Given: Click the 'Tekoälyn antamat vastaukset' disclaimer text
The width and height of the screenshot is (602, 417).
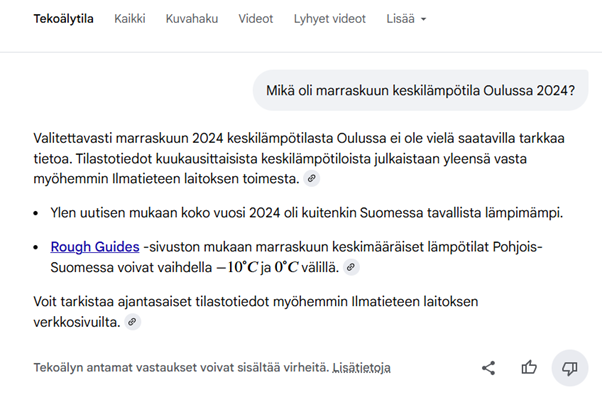Looking at the screenshot, I should [180, 368].
